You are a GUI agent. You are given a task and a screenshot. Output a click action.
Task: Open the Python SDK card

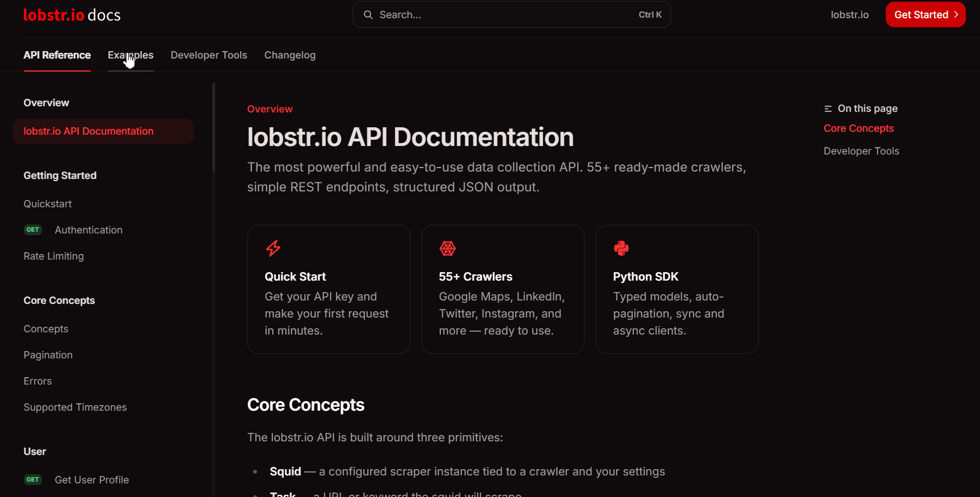[677, 290]
